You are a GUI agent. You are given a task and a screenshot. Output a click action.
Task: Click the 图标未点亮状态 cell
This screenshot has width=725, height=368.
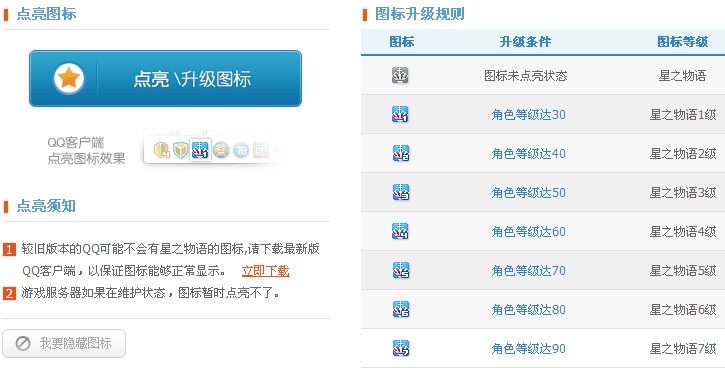526,75
